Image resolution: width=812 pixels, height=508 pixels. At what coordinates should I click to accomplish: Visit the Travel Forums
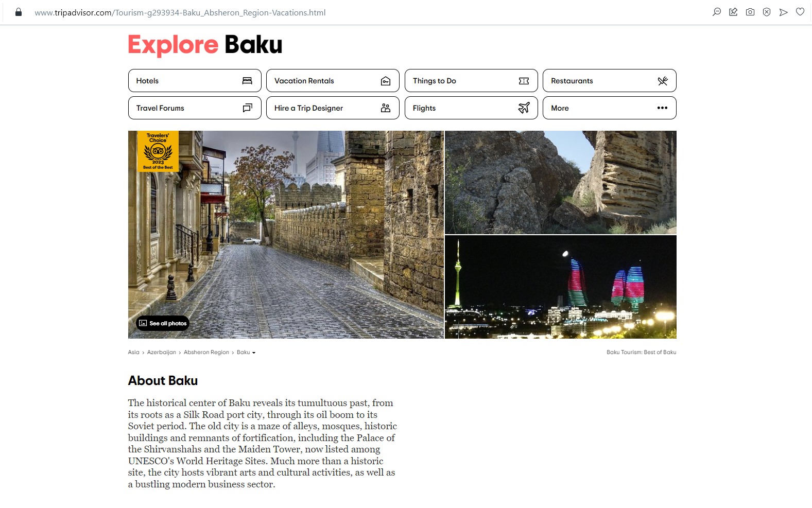coord(194,108)
